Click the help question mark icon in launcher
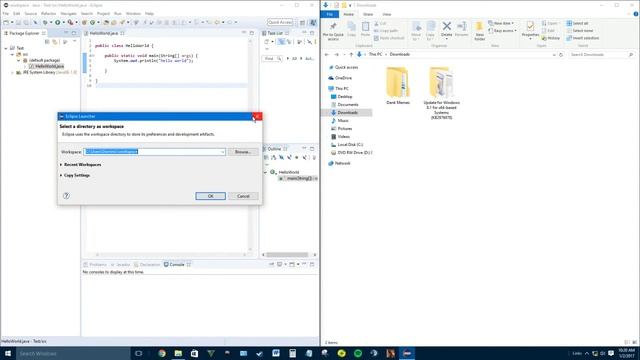Image resolution: width=640 pixels, height=360 pixels. [66, 196]
